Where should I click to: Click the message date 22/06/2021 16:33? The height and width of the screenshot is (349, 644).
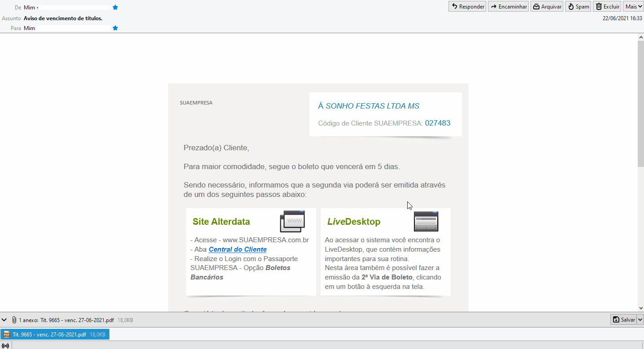point(623,18)
